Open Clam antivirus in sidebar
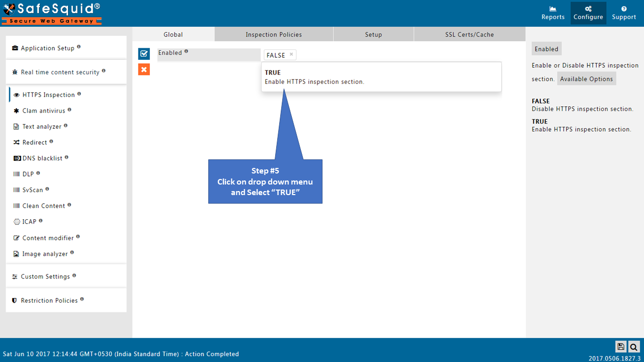644x362 pixels. coord(44,111)
